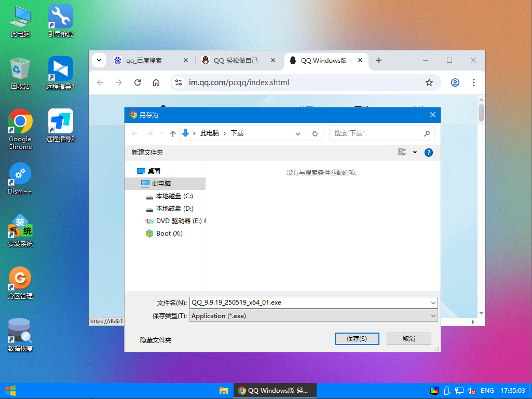Image resolution: width=532 pixels, height=399 pixels.
Task: Open a new Chrome tab
Action: pyautogui.click(x=379, y=60)
